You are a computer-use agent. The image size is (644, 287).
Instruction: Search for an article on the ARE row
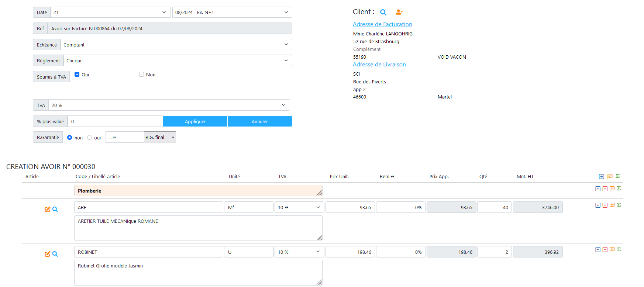(55, 210)
